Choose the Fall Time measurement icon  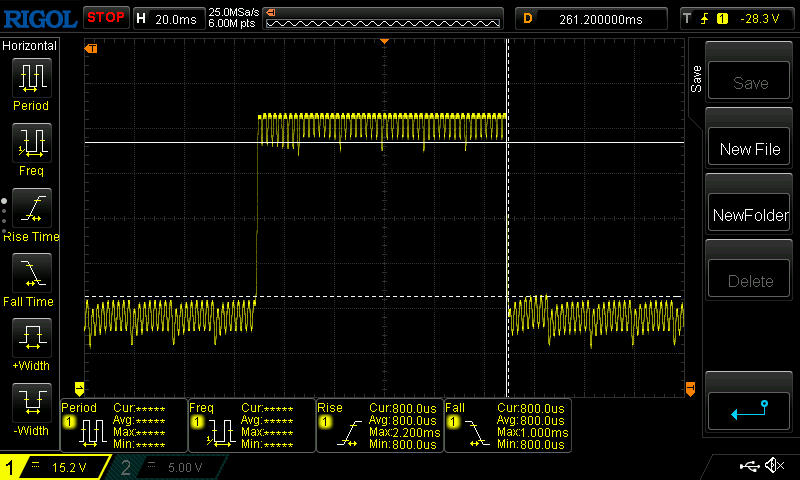pos(31,274)
